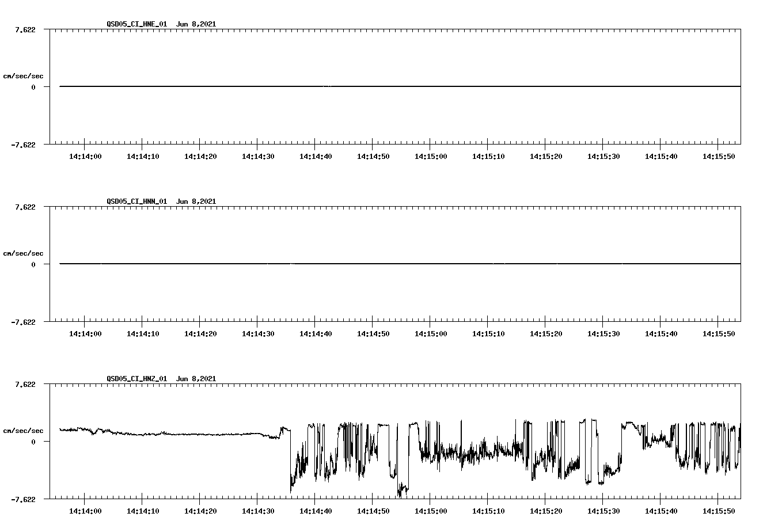Click 14:14:10 label on HNN plot axis
The image size is (782, 532).
tap(143, 334)
